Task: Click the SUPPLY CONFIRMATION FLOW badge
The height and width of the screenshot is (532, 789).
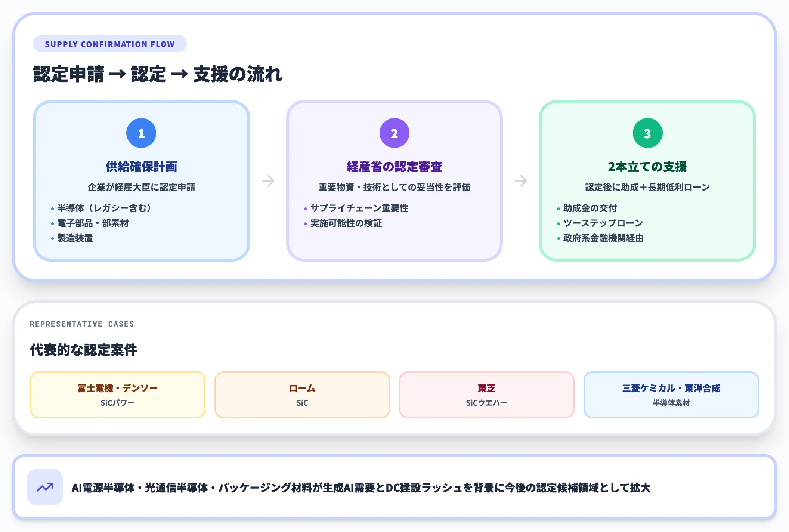Action: click(x=110, y=44)
